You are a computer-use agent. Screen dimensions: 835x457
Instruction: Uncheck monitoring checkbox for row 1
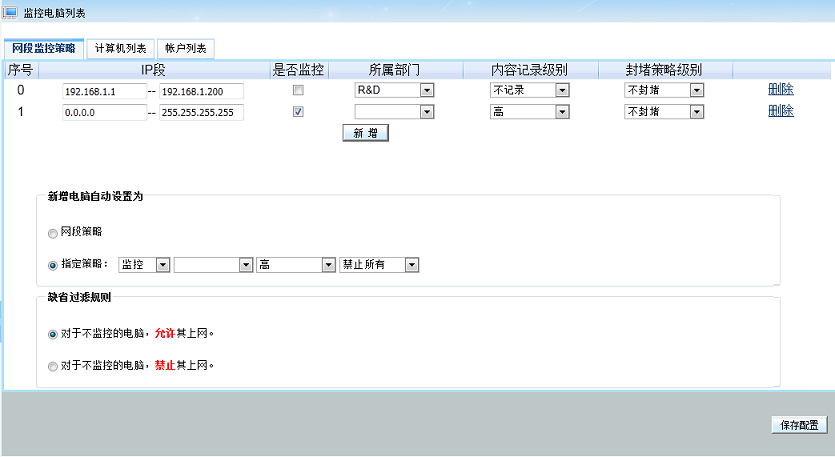pyautogui.click(x=298, y=112)
